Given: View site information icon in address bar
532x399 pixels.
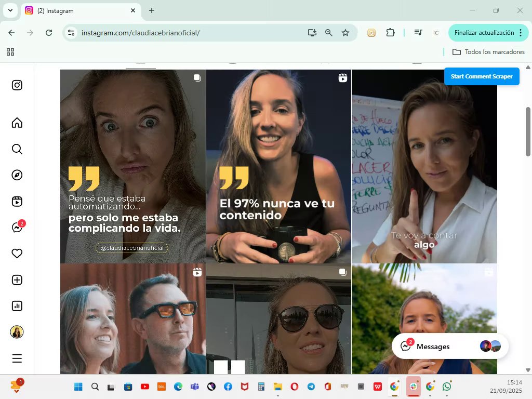Looking at the screenshot, I should pyautogui.click(x=71, y=33).
